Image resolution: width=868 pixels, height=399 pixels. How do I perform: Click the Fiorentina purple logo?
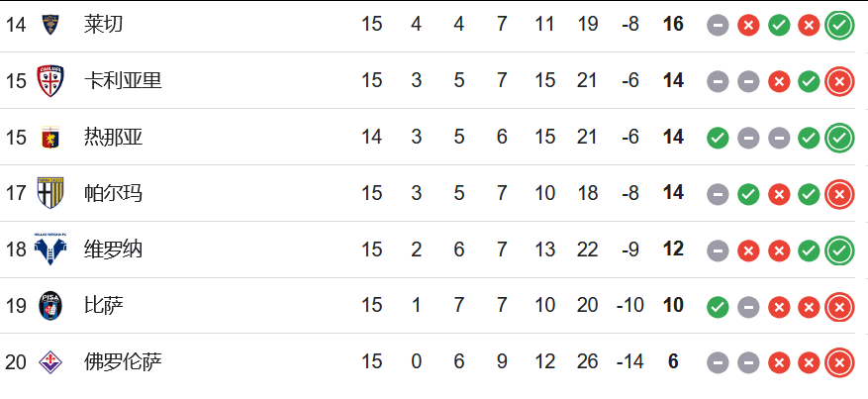pyautogui.click(x=50, y=362)
